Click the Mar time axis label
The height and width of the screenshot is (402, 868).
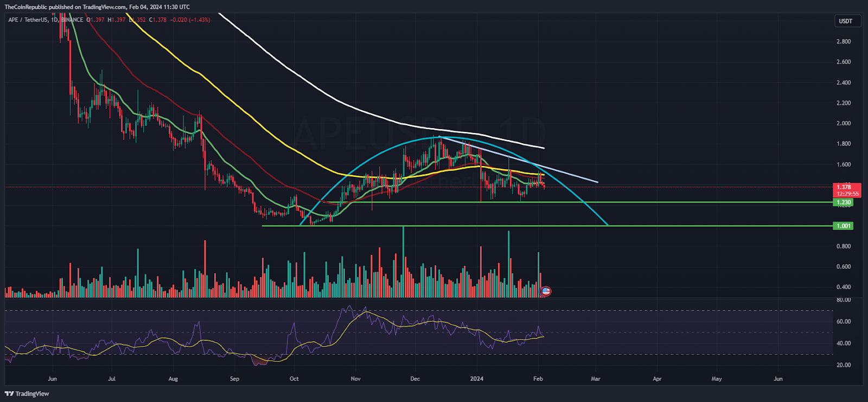pyautogui.click(x=596, y=379)
